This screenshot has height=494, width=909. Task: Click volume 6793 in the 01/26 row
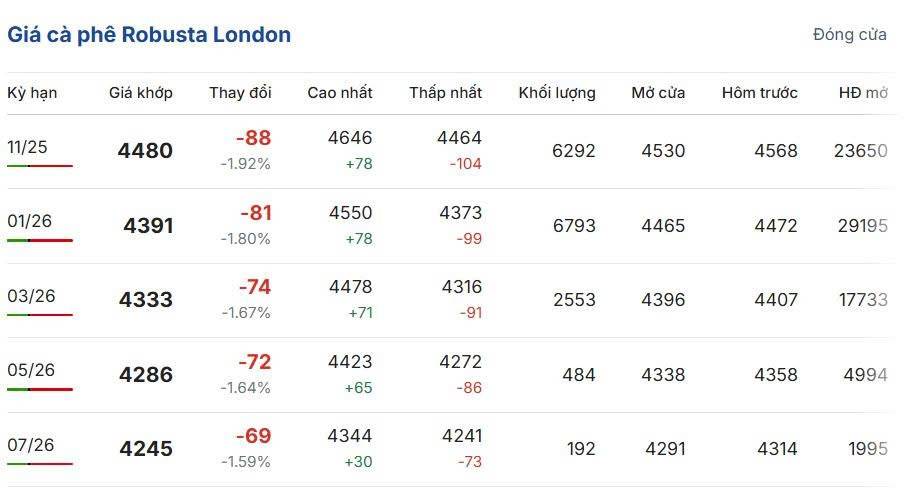coord(573,226)
